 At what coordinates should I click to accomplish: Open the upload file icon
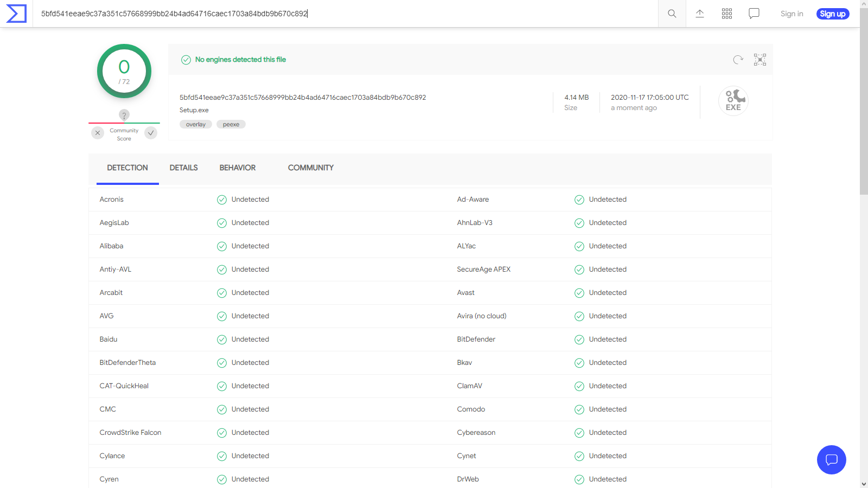[700, 14]
